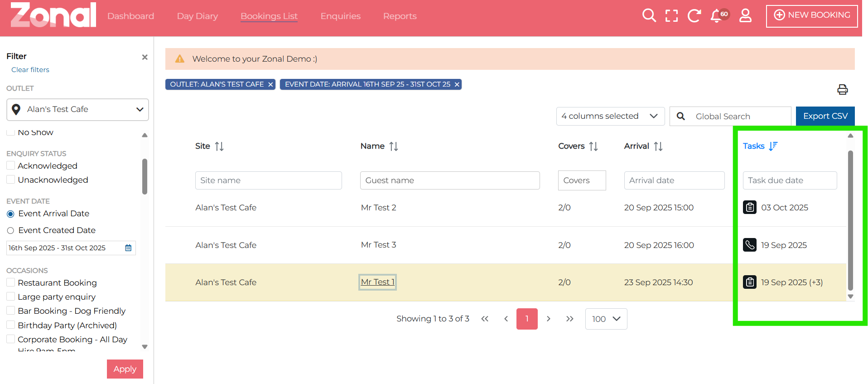Check the Acknowledged enquiry status box

(11, 166)
